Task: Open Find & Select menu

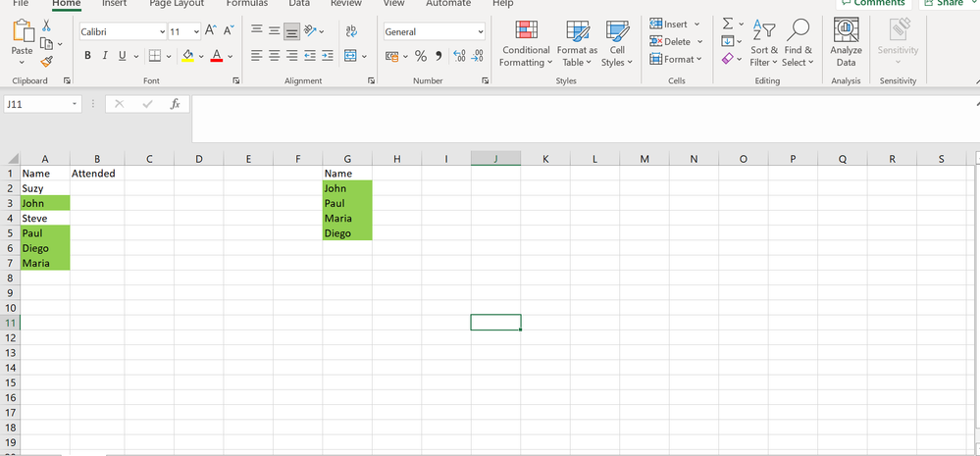Action: pos(798,42)
